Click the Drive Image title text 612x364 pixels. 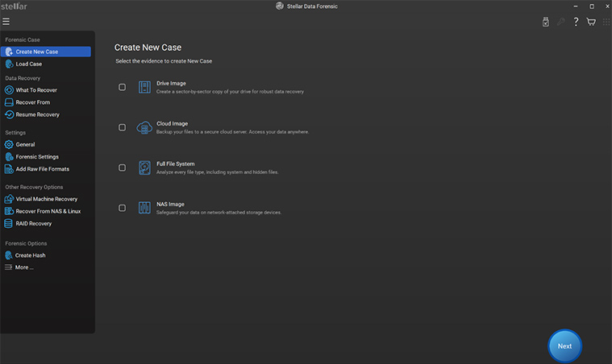[x=171, y=84]
